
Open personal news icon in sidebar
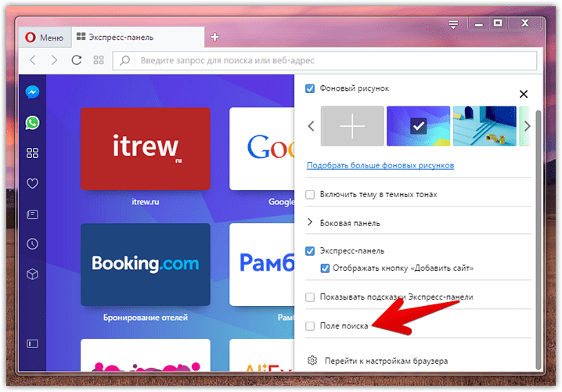click(x=32, y=214)
